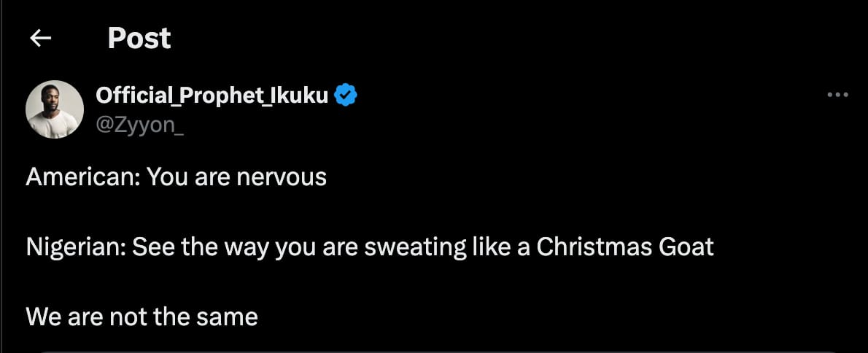This screenshot has width=868, height=353.
Task: Click the Official_Prophet_Ikuku display name
Action: point(212,95)
